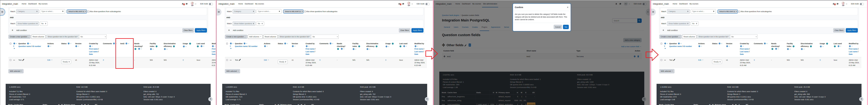Go to Home in the last screenshot navigation

tap(675, 4)
